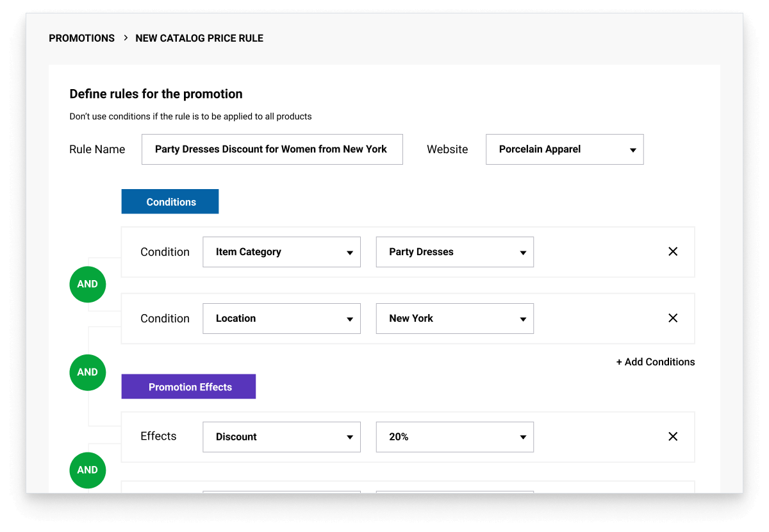769x532 pixels.
Task: Click the AND operator between the conditions
Action: [x=88, y=284]
